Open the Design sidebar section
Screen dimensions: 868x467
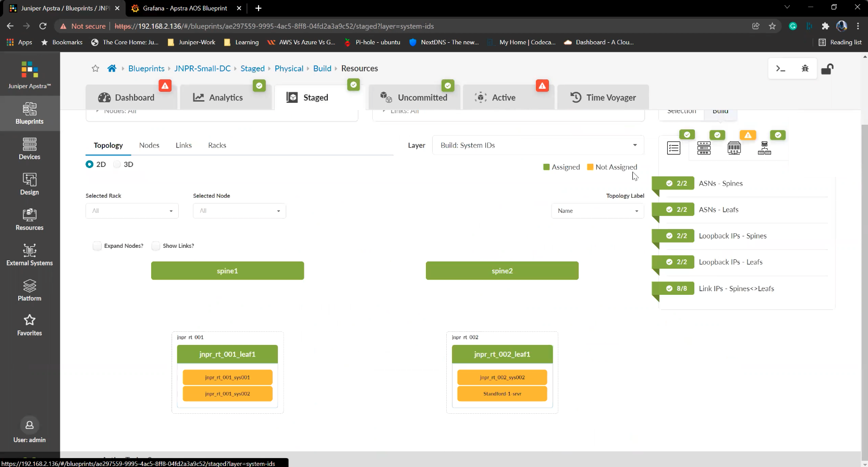30,184
